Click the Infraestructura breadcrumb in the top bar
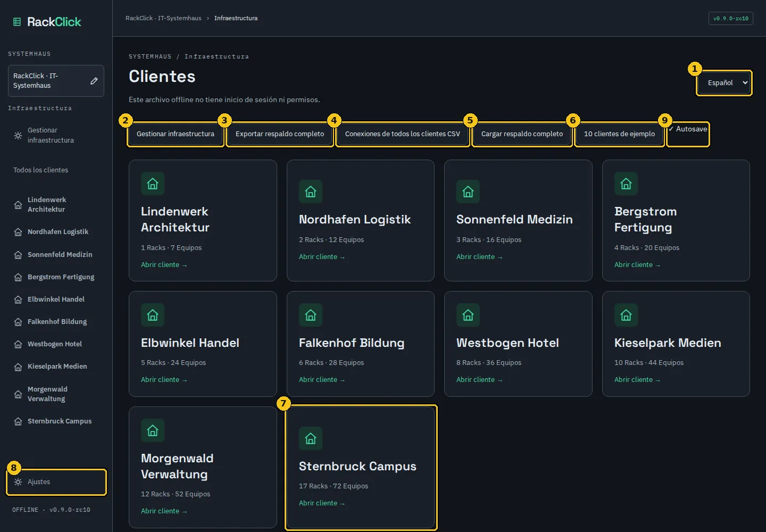 coord(236,18)
